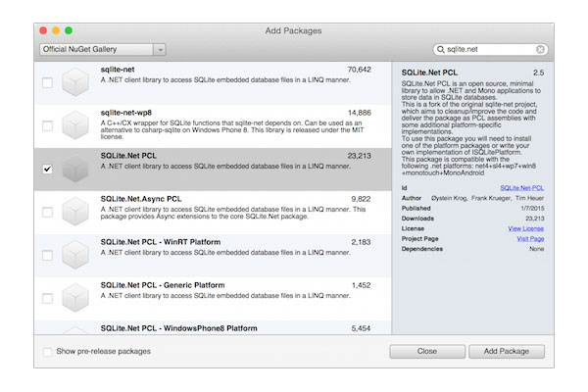This screenshot has width=588, height=392.
Task: Click the Add Package button
Action: pyautogui.click(x=507, y=352)
